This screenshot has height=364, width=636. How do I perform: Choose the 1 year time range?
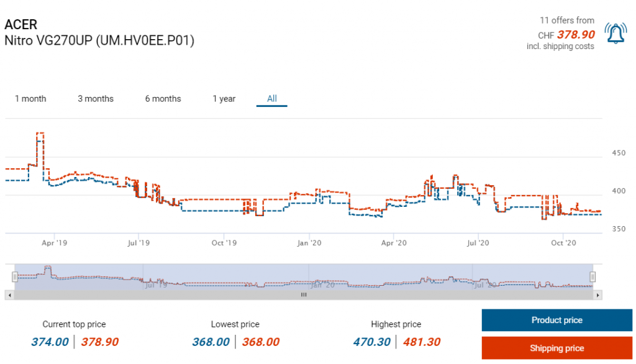click(x=224, y=99)
